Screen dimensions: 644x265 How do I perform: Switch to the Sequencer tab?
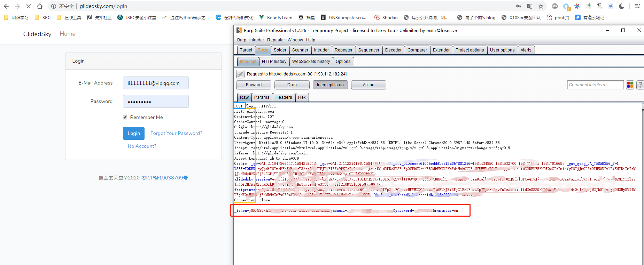click(369, 50)
